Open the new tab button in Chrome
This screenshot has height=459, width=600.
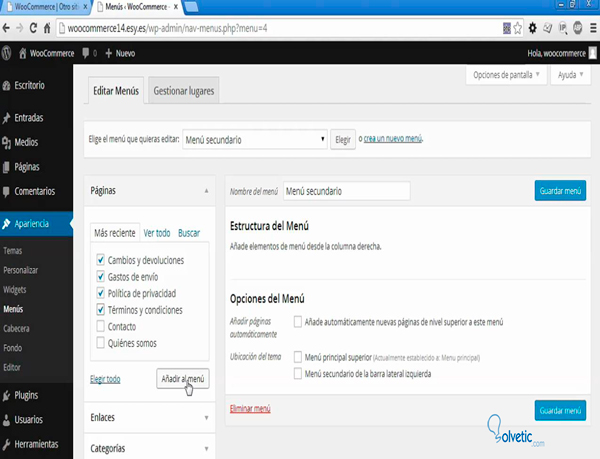191,7
